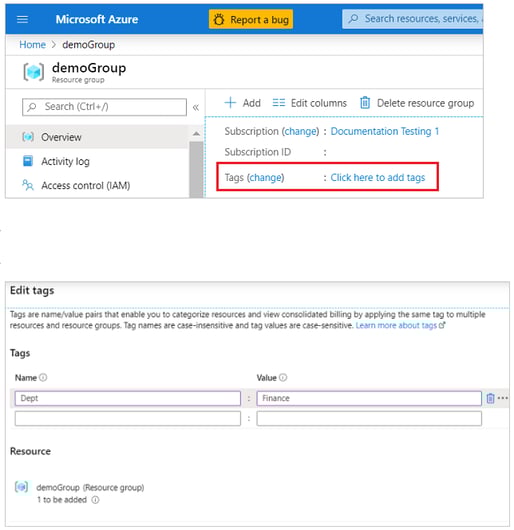The width and height of the screenshot is (514, 530).
Task: Focus the Search resources field
Action: coord(412,19)
